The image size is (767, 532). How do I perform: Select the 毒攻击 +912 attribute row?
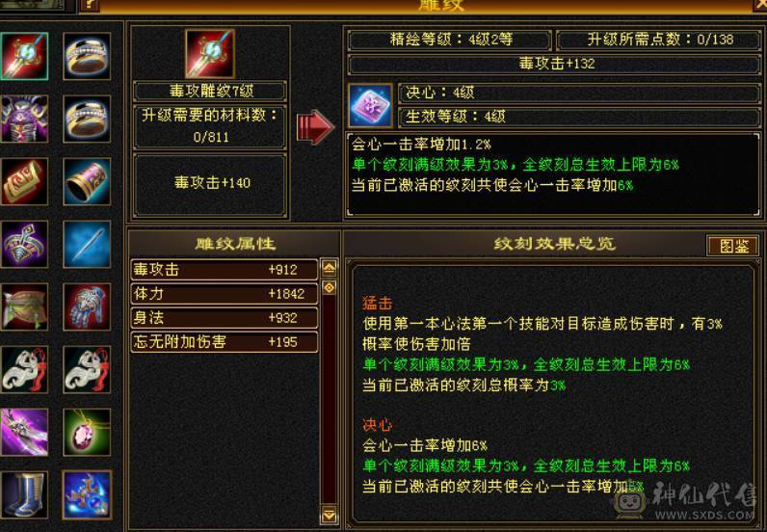225,270
